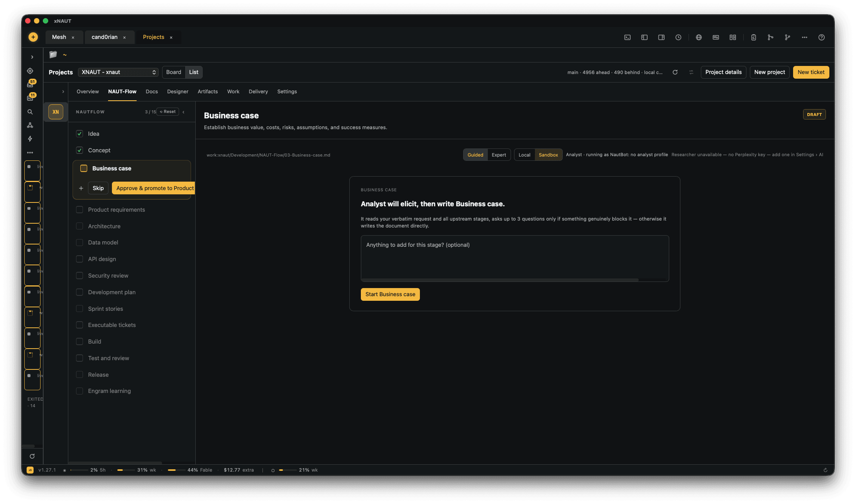Open the globe browser icon
This screenshot has width=856, height=504.
pos(699,37)
